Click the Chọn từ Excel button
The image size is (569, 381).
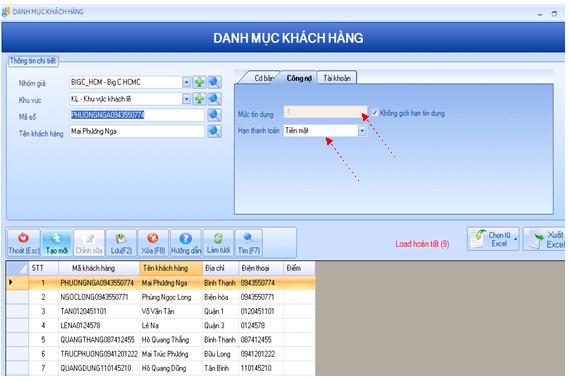494,239
